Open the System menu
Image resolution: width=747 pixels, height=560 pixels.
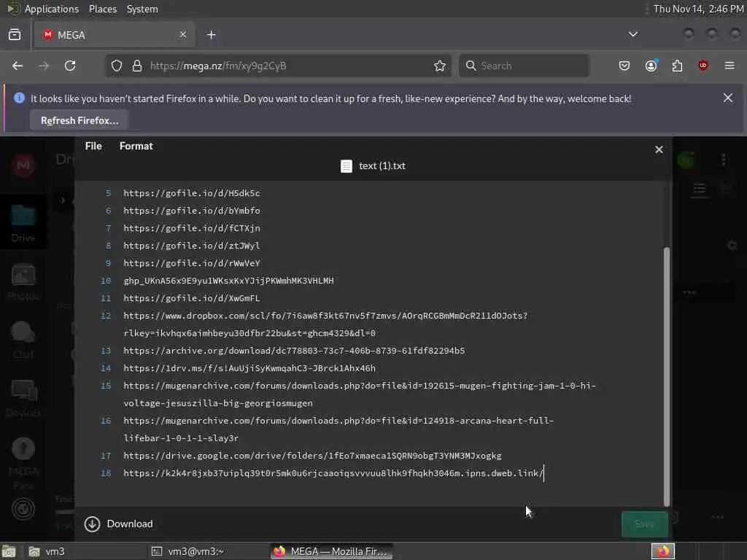pyautogui.click(x=142, y=9)
